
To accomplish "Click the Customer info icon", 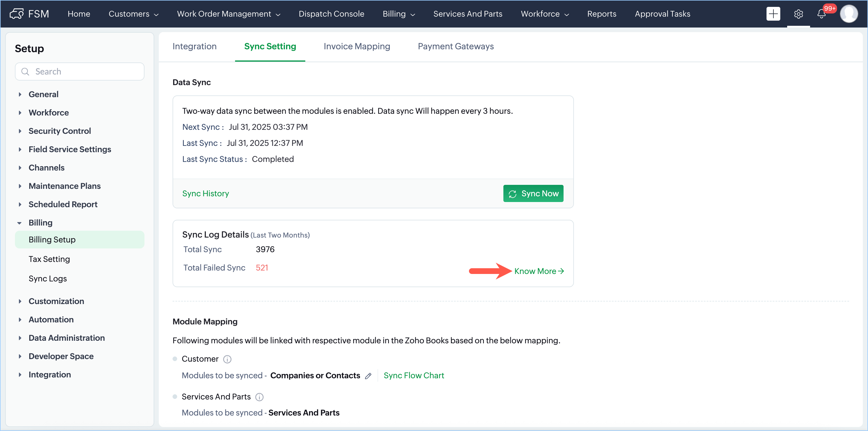I will [x=227, y=359].
